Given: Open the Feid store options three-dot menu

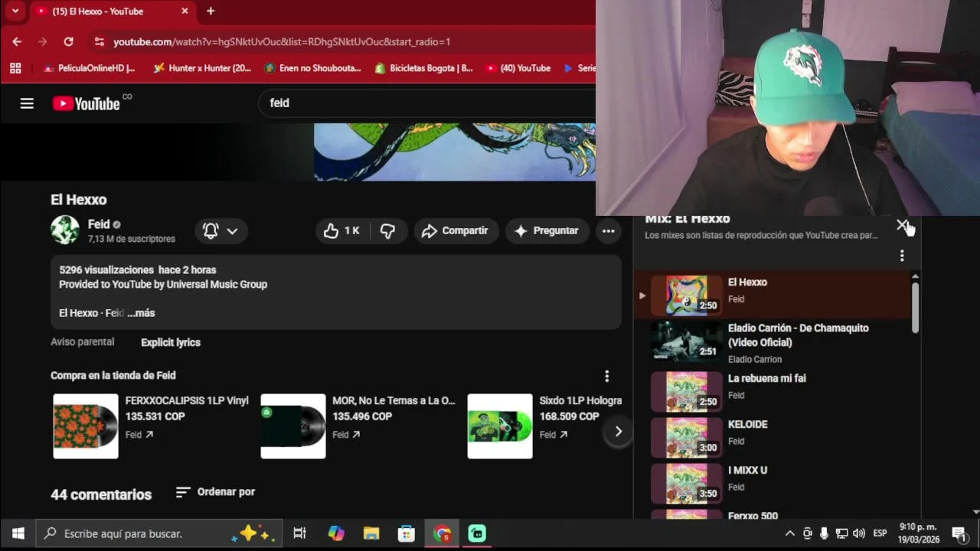Looking at the screenshot, I should [x=606, y=376].
